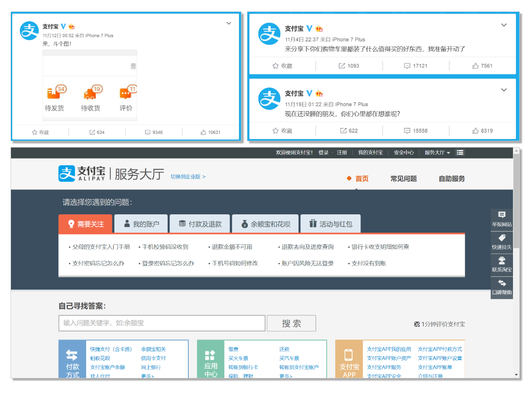Open the 服务大厅 dropdown in the top bar

pos(437,153)
